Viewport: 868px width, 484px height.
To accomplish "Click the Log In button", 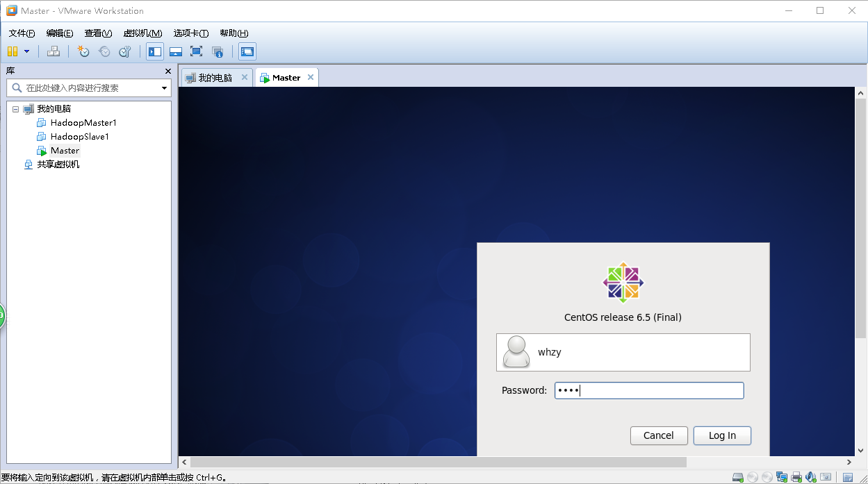I will point(722,435).
